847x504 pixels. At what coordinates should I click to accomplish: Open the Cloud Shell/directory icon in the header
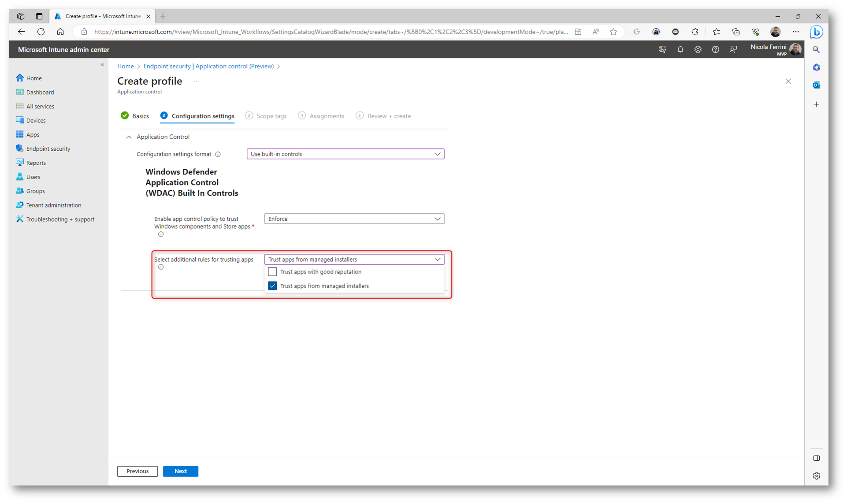[x=662, y=49]
